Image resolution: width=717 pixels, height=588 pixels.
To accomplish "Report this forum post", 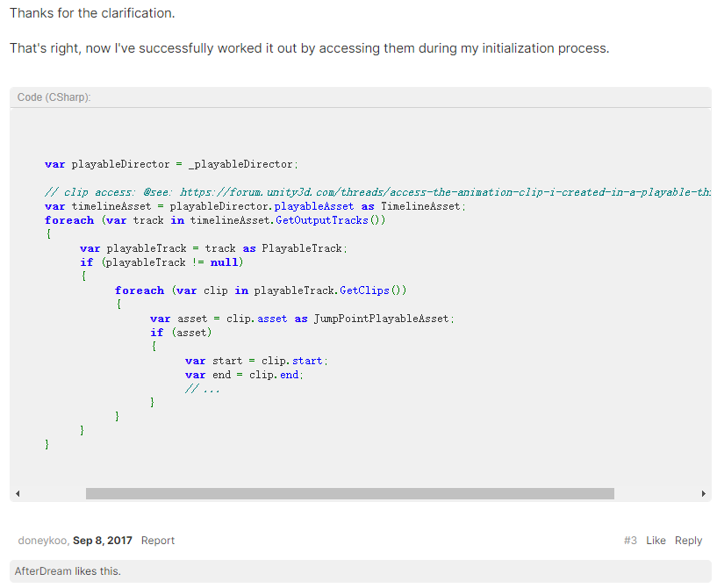I will click(x=157, y=540).
